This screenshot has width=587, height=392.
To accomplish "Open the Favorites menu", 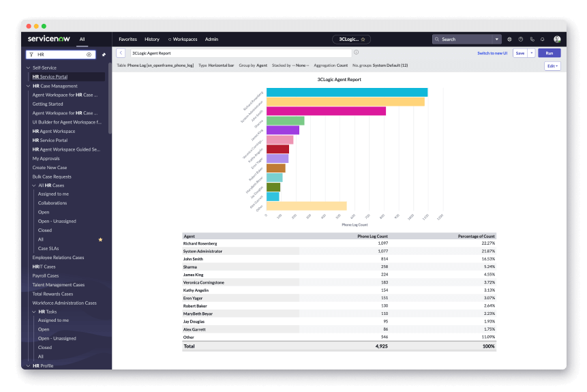I will point(127,40).
